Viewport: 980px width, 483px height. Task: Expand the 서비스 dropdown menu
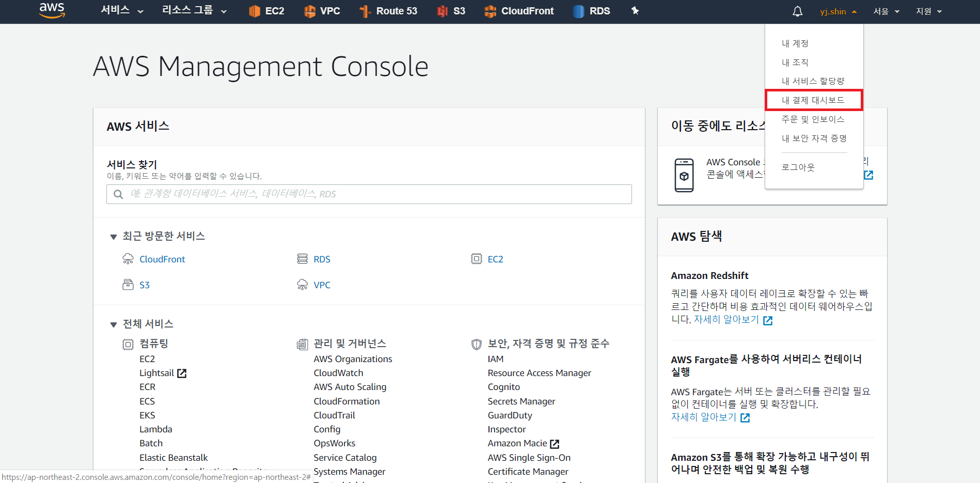[x=122, y=11]
